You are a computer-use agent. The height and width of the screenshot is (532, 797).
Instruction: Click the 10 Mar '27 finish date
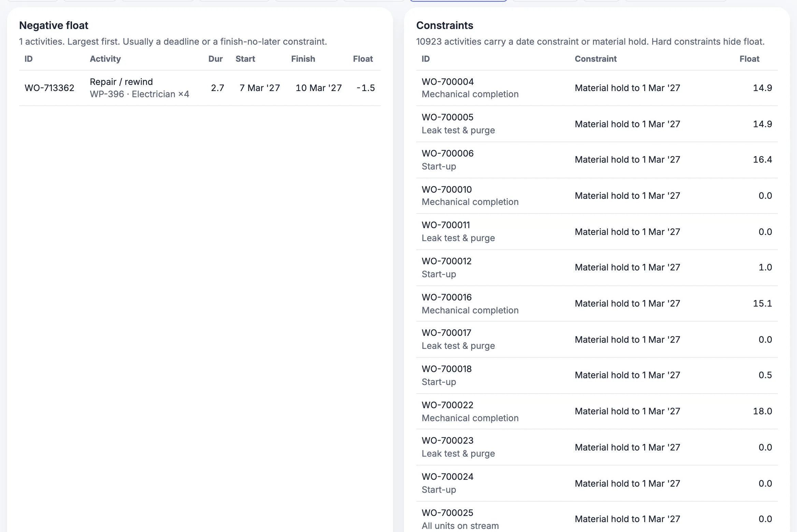318,88
